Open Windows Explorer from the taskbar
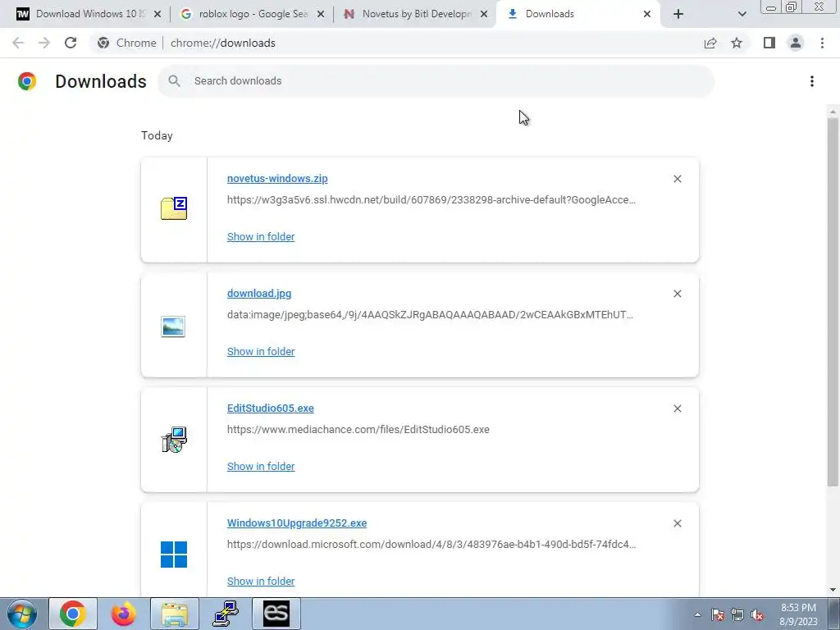This screenshot has height=630, width=840. [x=175, y=614]
